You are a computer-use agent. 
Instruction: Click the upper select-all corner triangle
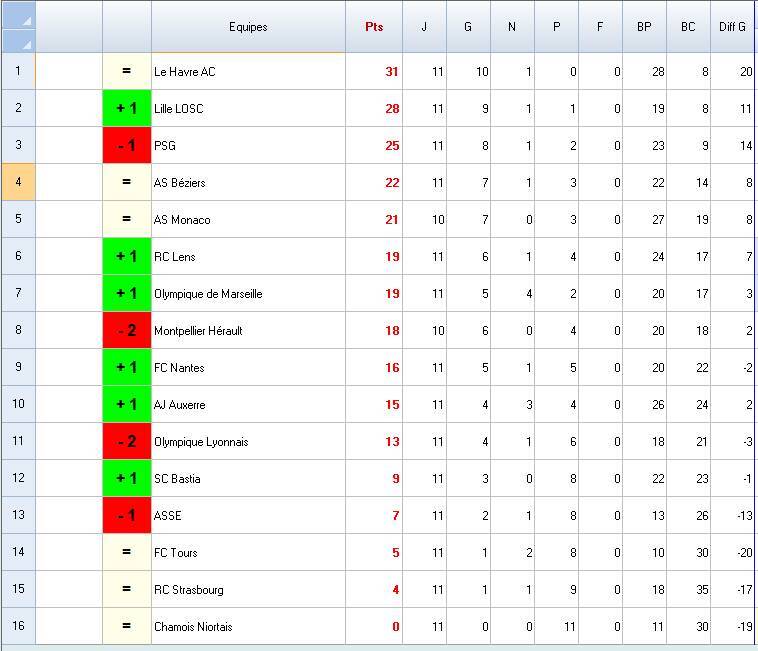click(26, 20)
